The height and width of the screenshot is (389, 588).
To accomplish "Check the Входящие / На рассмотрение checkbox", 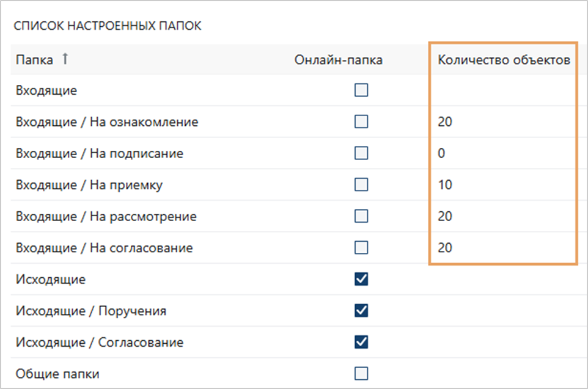I will click(x=361, y=216).
